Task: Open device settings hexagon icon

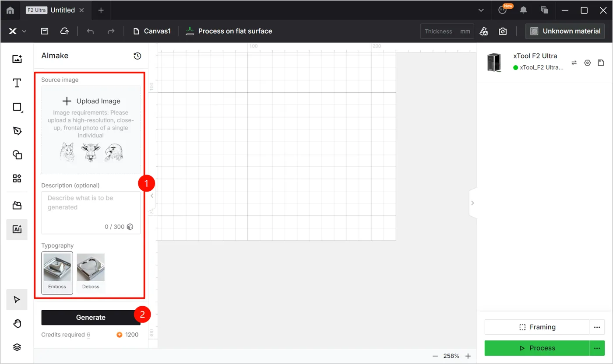Action: pos(588,63)
